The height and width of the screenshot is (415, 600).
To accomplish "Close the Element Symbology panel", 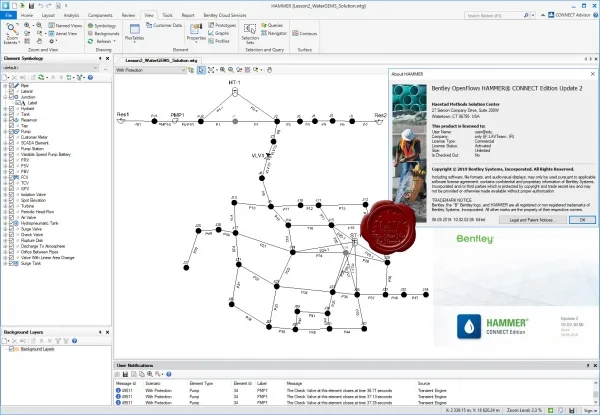I will coord(108,59).
